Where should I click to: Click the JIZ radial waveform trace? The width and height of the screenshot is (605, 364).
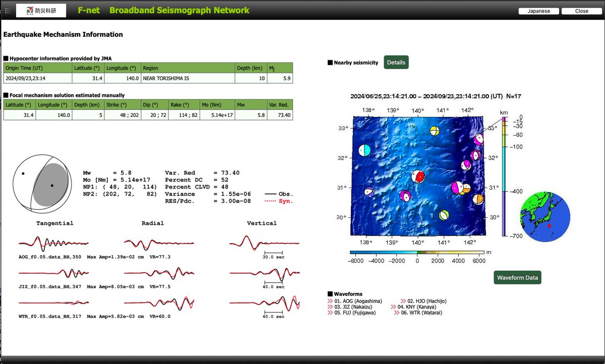click(159, 273)
